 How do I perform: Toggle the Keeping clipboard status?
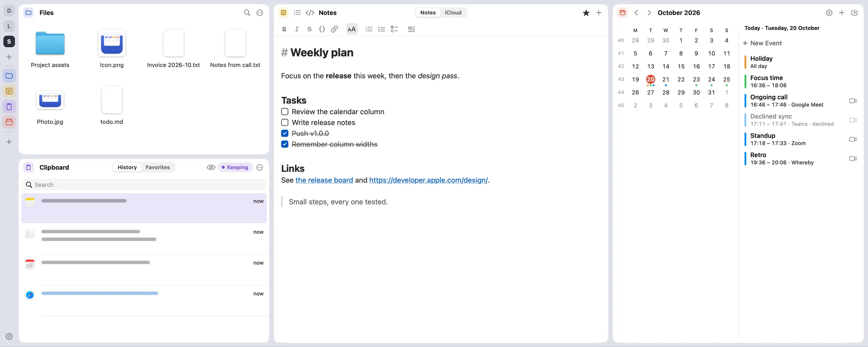point(235,167)
